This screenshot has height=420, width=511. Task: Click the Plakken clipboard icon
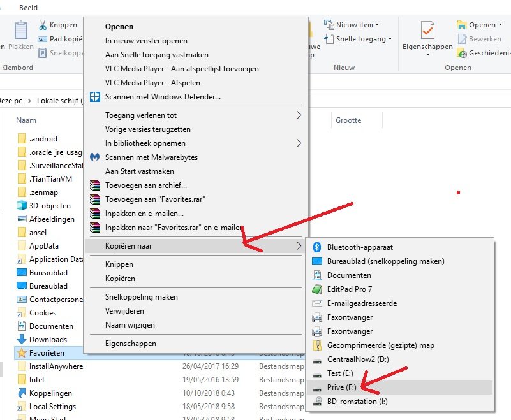[x=21, y=31]
